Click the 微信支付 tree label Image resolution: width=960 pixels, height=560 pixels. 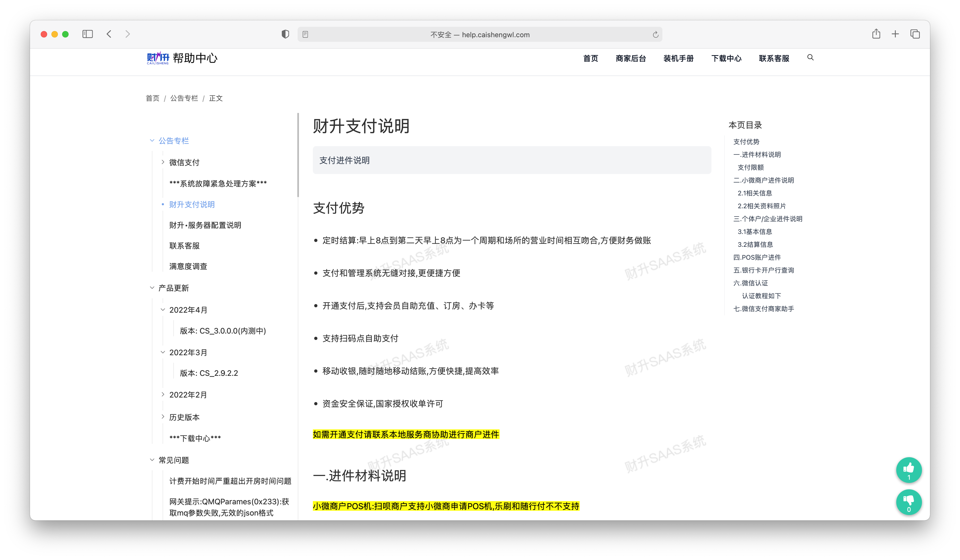tap(184, 162)
